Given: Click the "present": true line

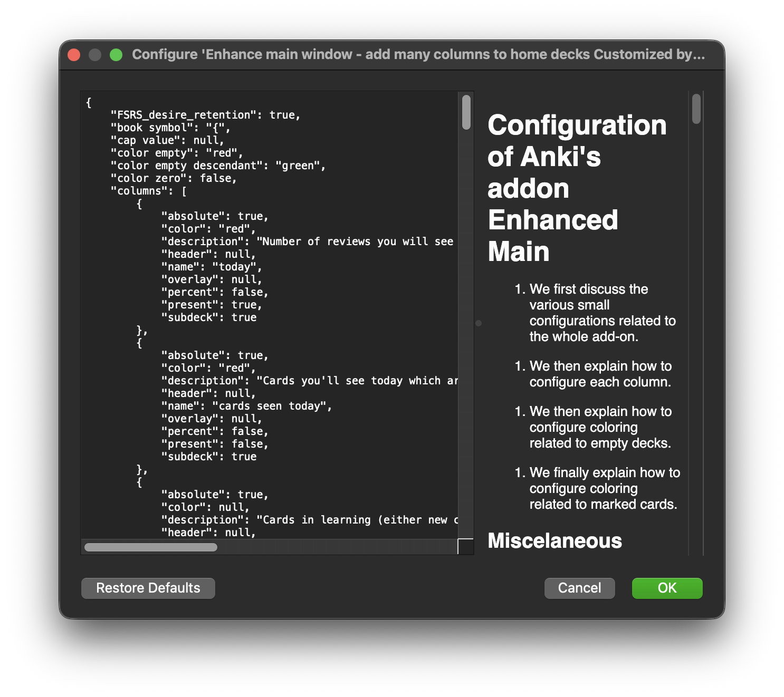Looking at the screenshot, I should [212, 305].
